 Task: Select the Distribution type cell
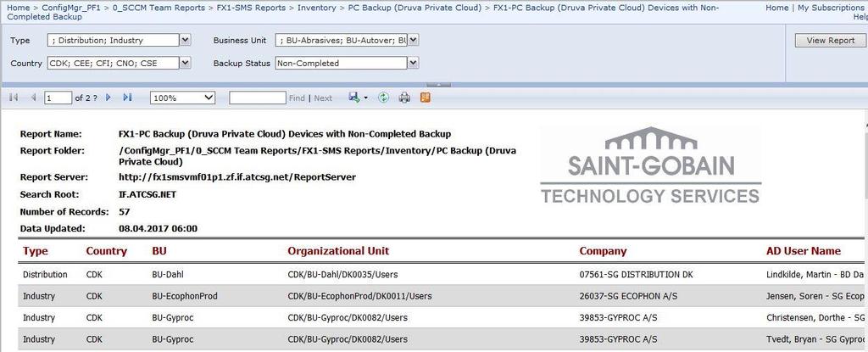coord(45,275)
